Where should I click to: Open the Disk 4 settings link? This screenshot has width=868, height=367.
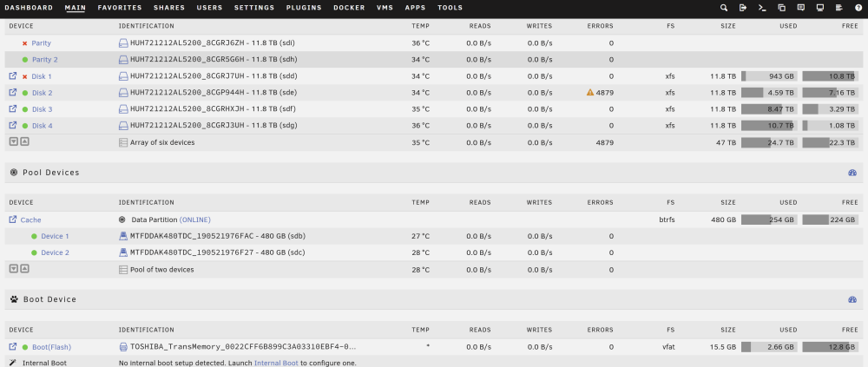point(42,126)
